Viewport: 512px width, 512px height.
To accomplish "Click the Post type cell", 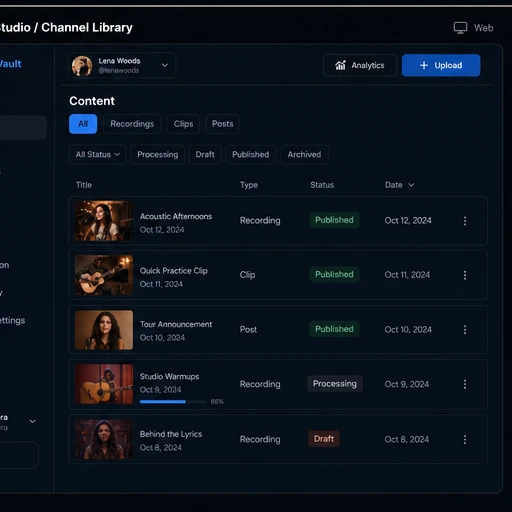I will point(248,329).
